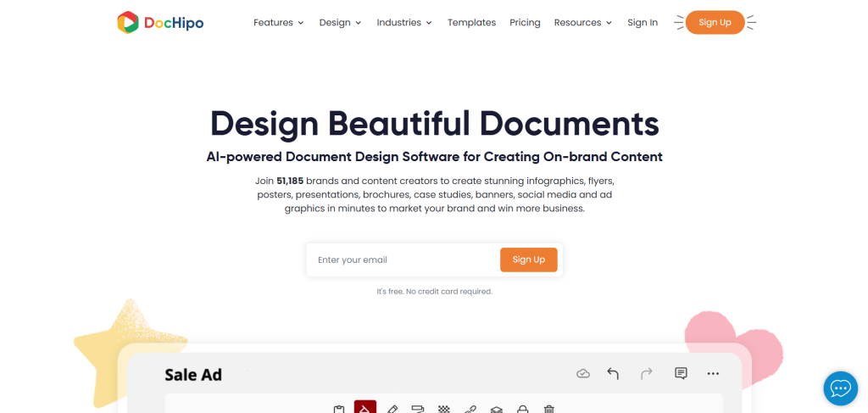Click the checkered transparency icon
Viewport: 868px width, 413px height.
[444, 409]
